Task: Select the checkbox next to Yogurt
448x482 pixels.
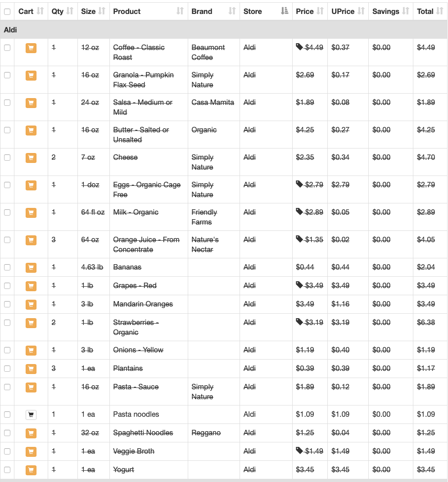Action: tap(7, 470)
